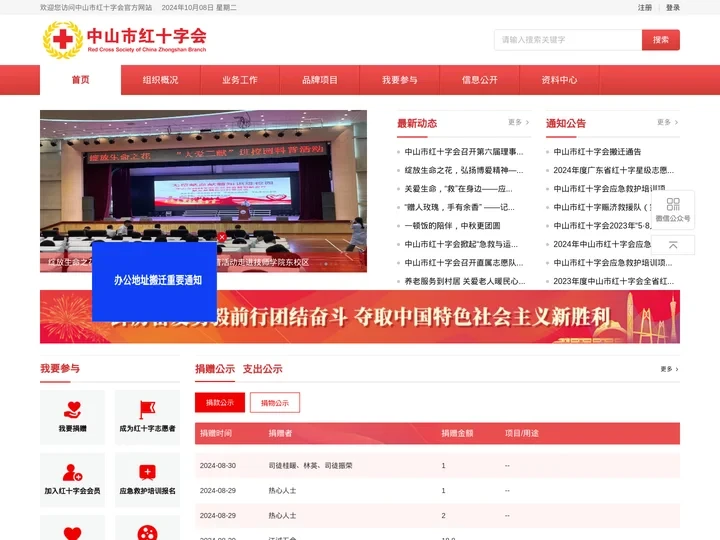Open news “赠人玫瑰，手有余香”
Viewport: 720px width, 540px height.
click(x=459, y=207)
